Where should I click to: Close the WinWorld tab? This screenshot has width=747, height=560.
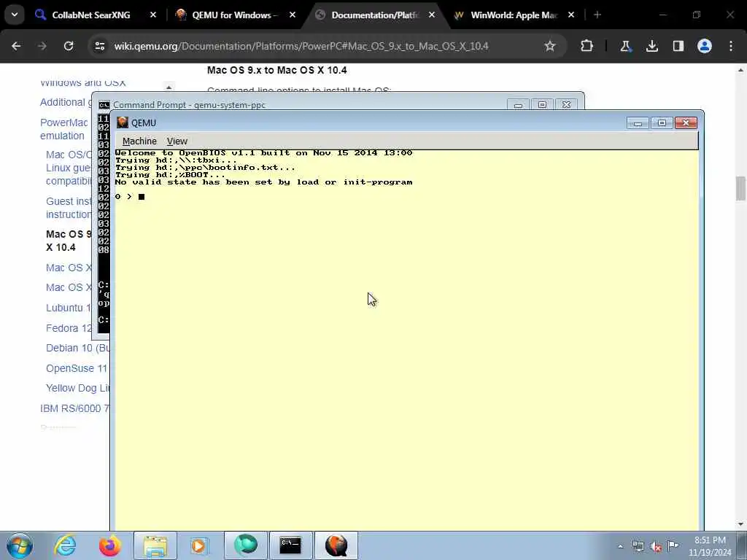click(571, 15)
